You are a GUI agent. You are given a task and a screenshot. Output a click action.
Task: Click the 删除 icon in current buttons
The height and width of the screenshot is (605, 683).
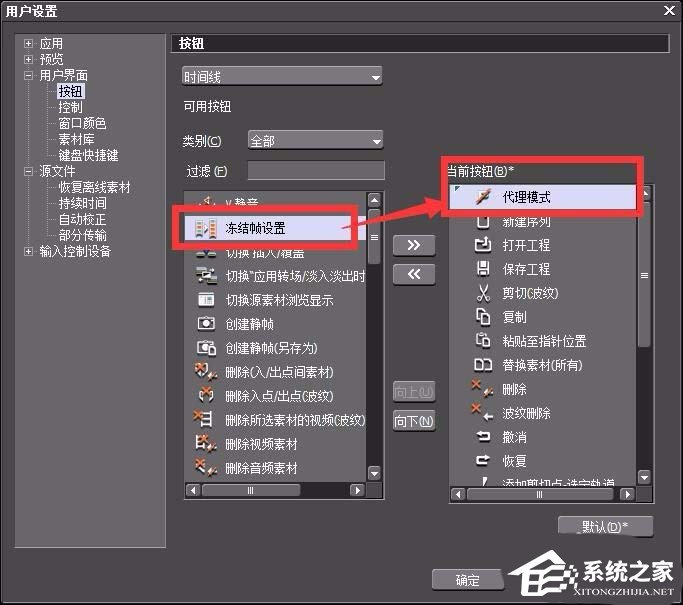483,388
